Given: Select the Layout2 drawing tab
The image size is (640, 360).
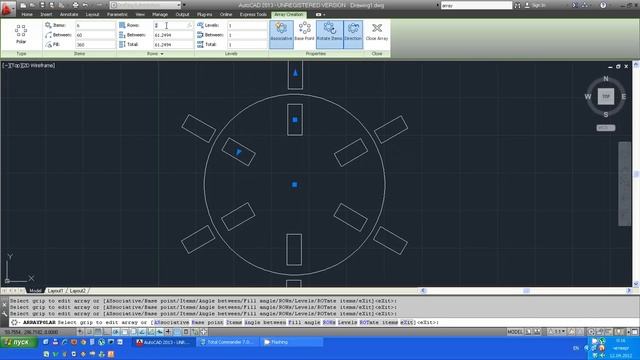Looking at the screenshot, I should coord(78,291).
